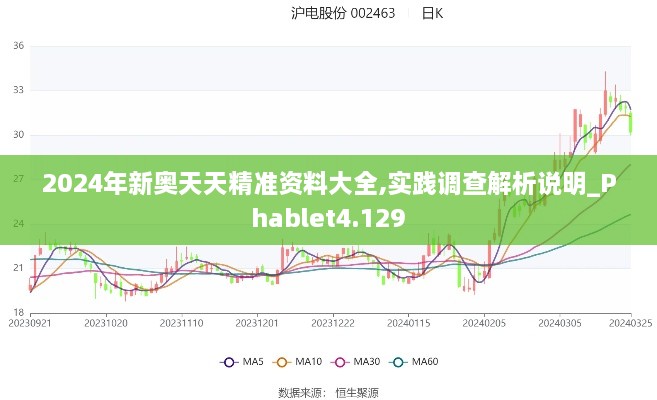Toggle the MA5 legend series

(241, 362)
